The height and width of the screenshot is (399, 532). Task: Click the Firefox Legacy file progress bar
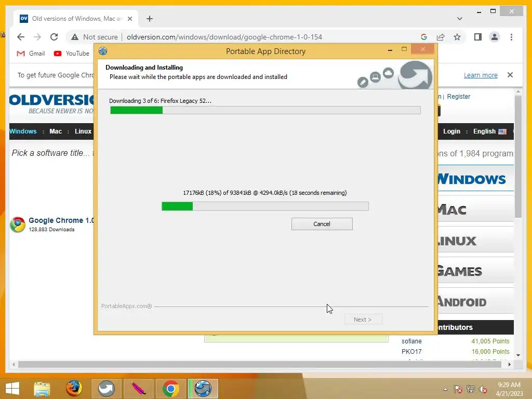[265, 206]
